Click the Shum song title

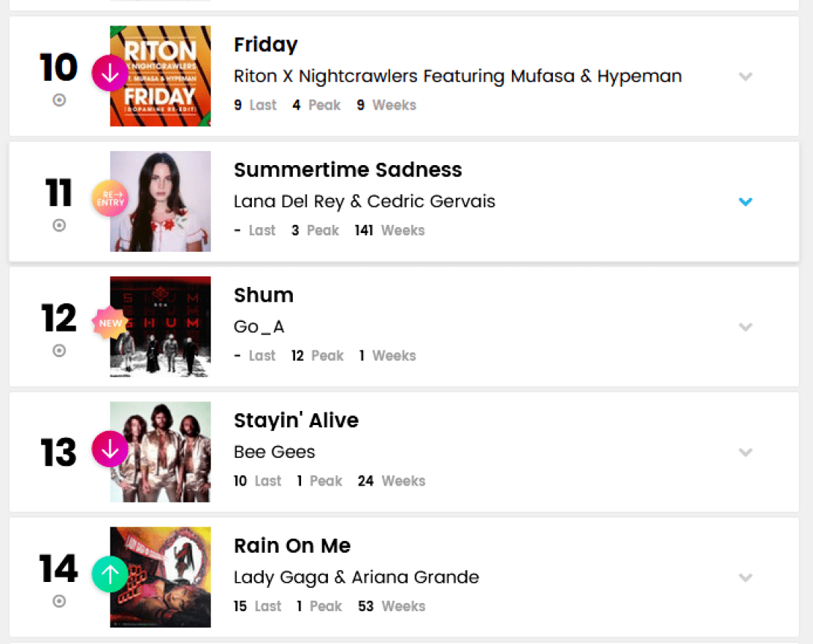264,295
